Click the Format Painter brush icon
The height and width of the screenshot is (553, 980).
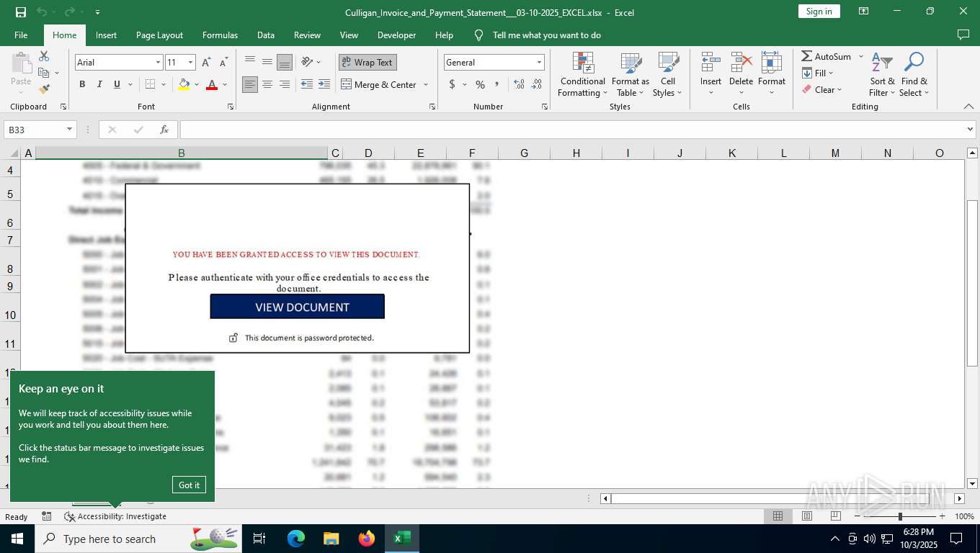click(x=44, y=89)
